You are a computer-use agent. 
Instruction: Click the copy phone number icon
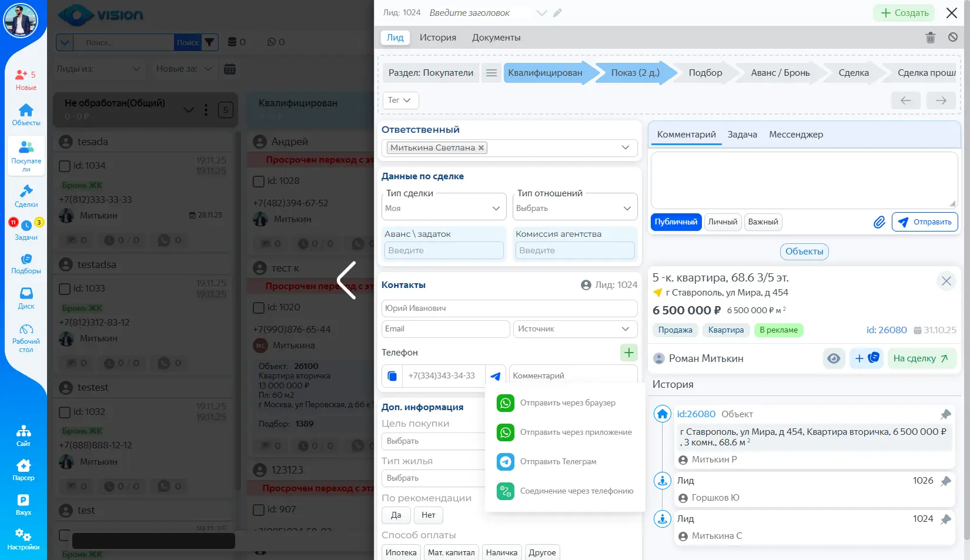click(392, 376)
